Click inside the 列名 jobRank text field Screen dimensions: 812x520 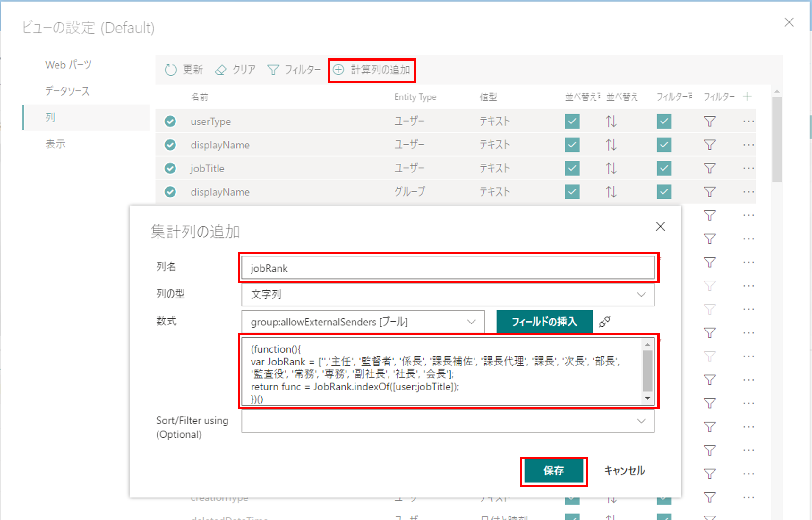(x=448, y=268)
